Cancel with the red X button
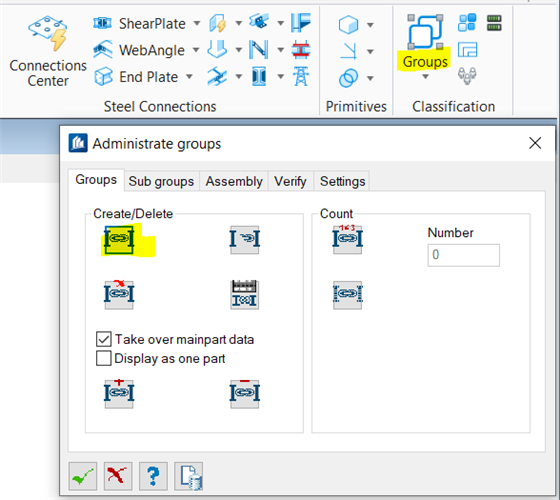560x500 pixels. pos(118,476)
